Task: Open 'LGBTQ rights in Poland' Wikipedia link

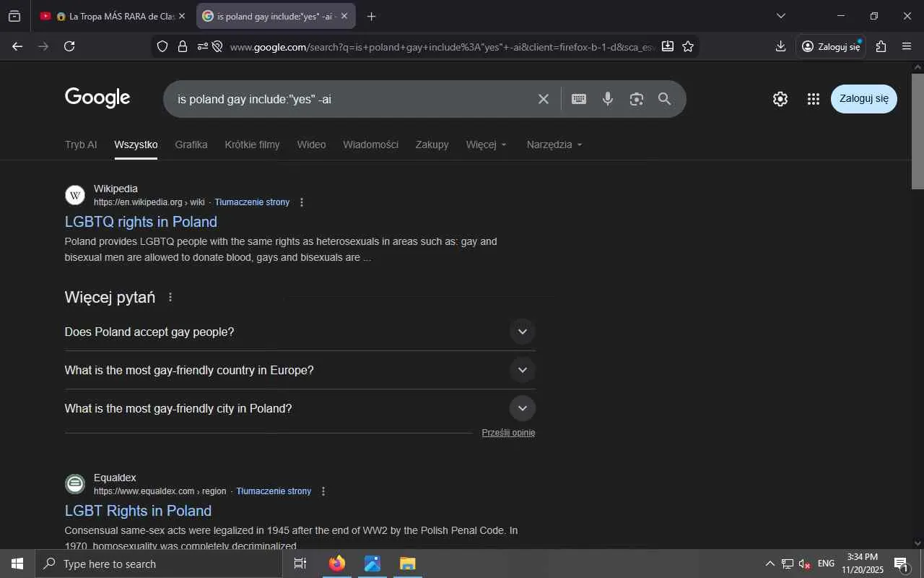Action: click(141, 222)
